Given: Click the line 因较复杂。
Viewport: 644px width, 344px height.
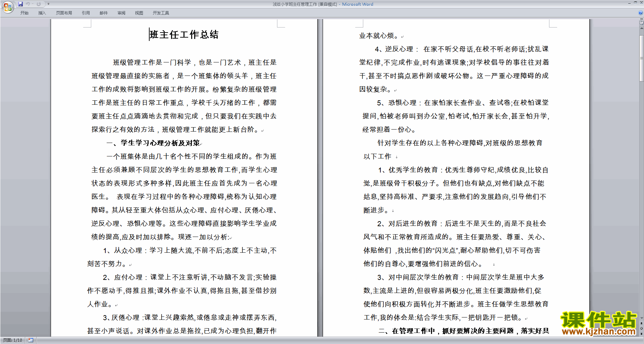Looking at the screenshot, I should point(376,89).
